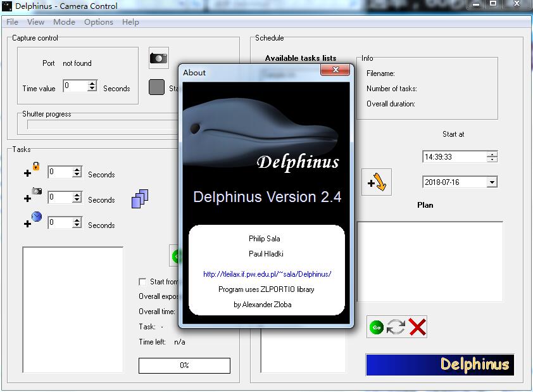Click the camera task seconds spinner arrows
Image resolution: width=533 pixels, height=392 pixels.
(x=77, y=197)
